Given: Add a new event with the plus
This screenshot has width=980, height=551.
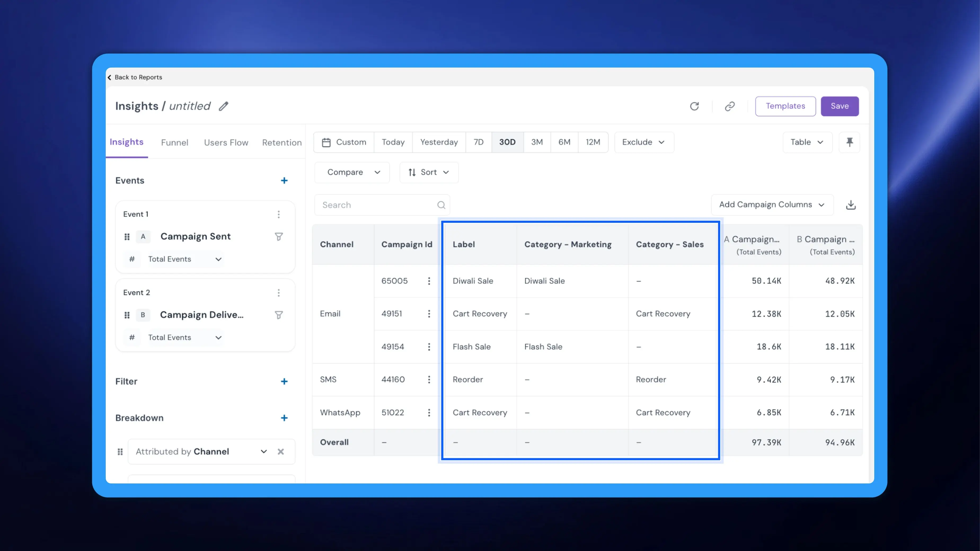Looking at the screenshot, I should [284, 181].
